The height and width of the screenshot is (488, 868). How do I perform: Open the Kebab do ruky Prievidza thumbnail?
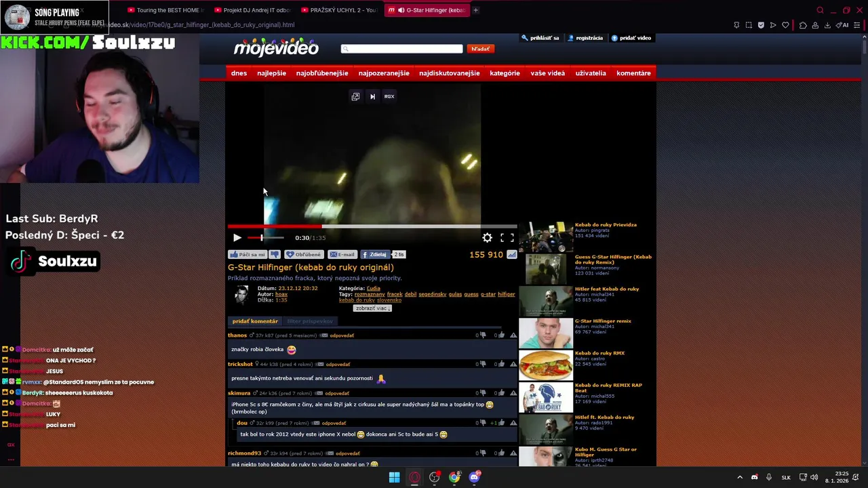tap(546, 237)
